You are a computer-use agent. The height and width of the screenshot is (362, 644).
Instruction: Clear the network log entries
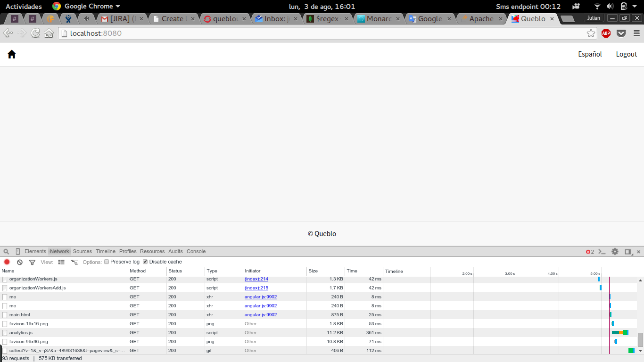coord(20,262)
